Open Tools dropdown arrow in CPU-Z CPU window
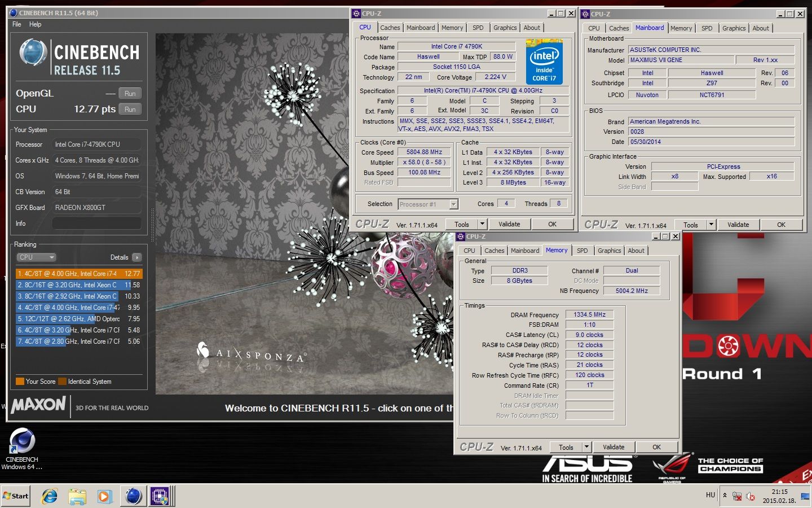 point(482,224)
